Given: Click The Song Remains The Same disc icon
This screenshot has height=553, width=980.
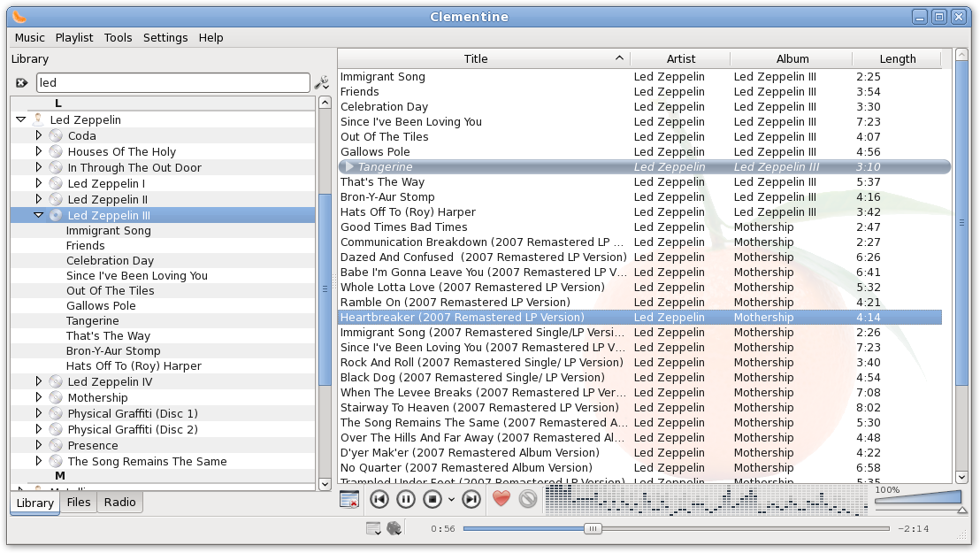Looking at the screenshot, I should [56, 461].
